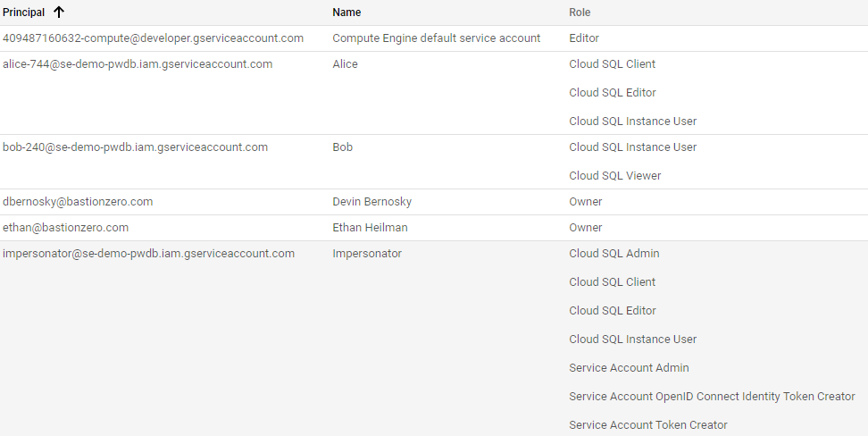Image resolution: width=868 pixels, height=436 pixels.
Task: Click the Name column header
Action: 346,13
